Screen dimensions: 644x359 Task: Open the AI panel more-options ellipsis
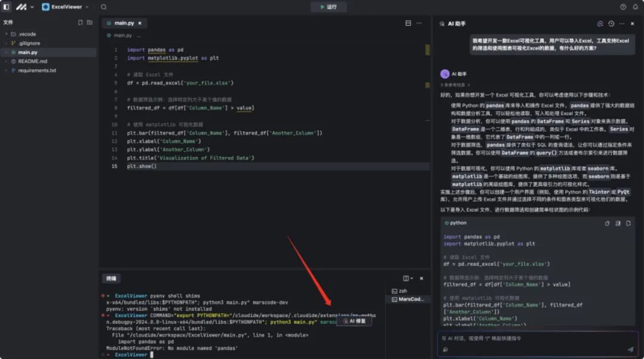pos(622,24)
